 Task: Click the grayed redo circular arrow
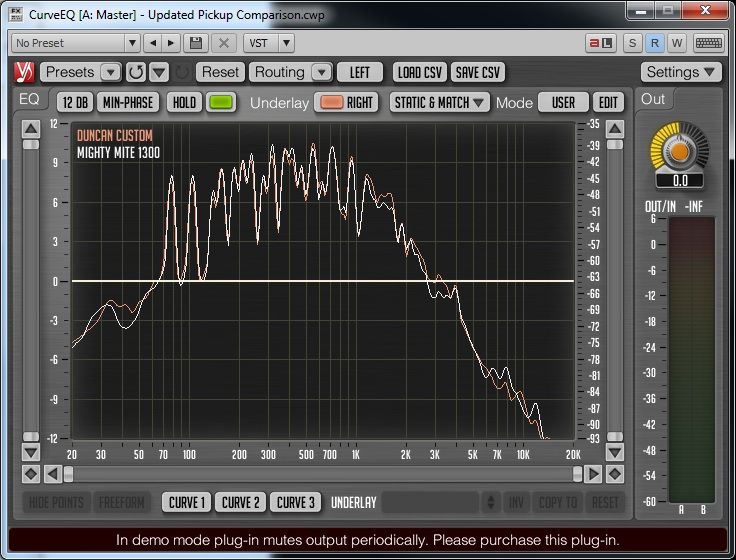coord(182,72)
